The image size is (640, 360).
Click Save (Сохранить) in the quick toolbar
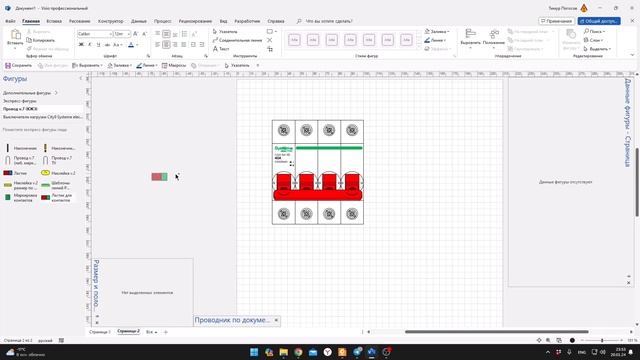point(18,65)
